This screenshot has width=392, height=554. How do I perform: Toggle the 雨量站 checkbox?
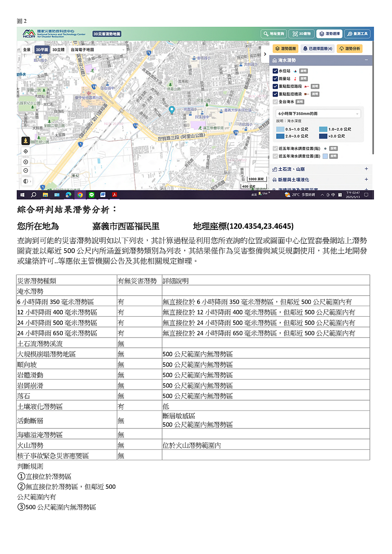tap(275, 78)
